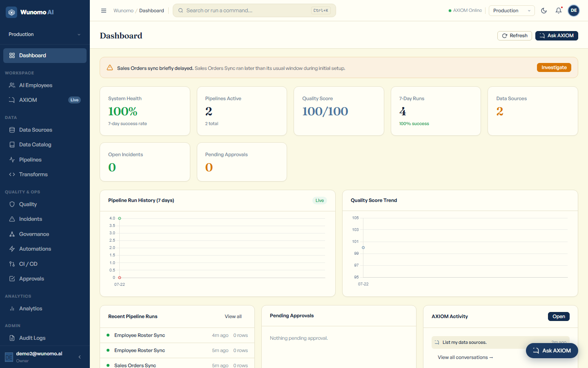Click the Transforms code icon
The image size is (588, 368).
(12, 175)
